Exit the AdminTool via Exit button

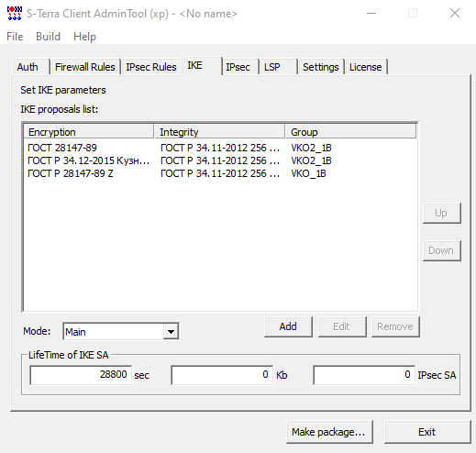click(x=427, y=432)
